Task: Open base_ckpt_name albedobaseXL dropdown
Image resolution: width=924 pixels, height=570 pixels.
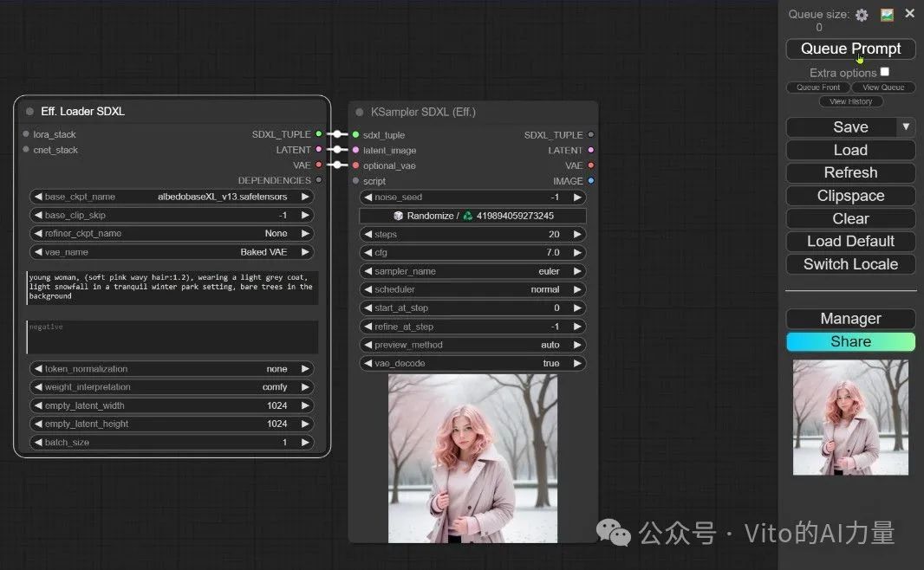Action: click(172, 197)
